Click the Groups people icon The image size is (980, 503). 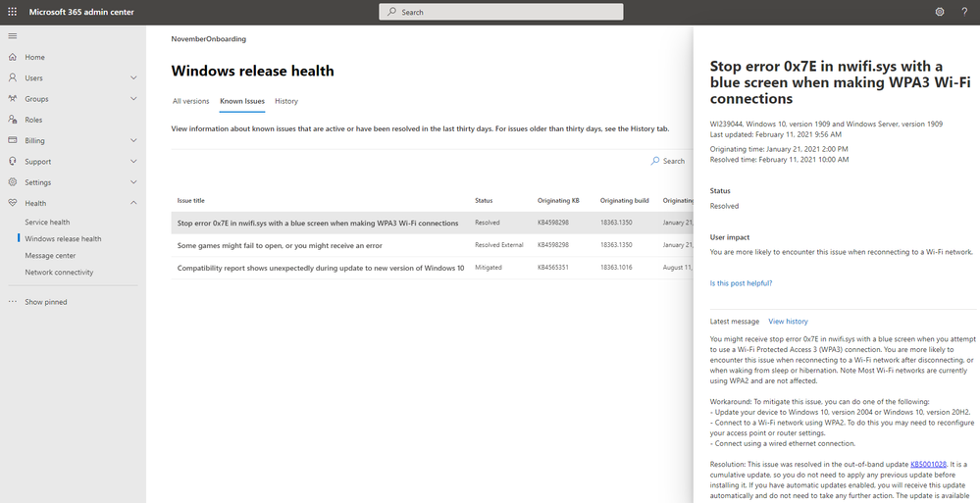[x=13, y=99]
